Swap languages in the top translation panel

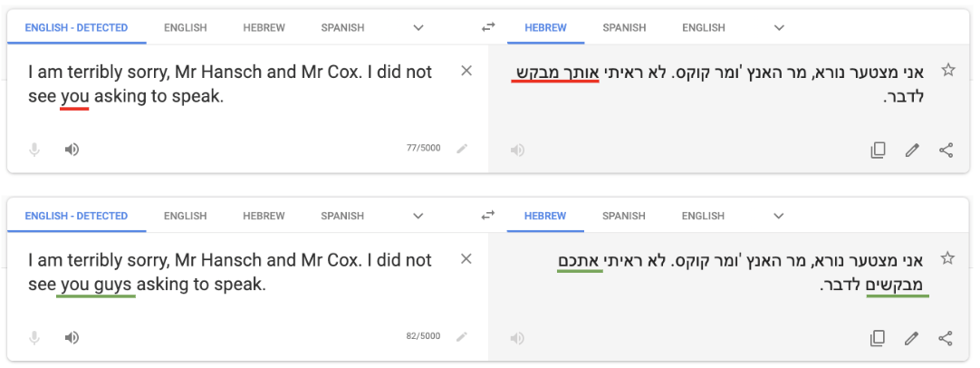(488, 28)
